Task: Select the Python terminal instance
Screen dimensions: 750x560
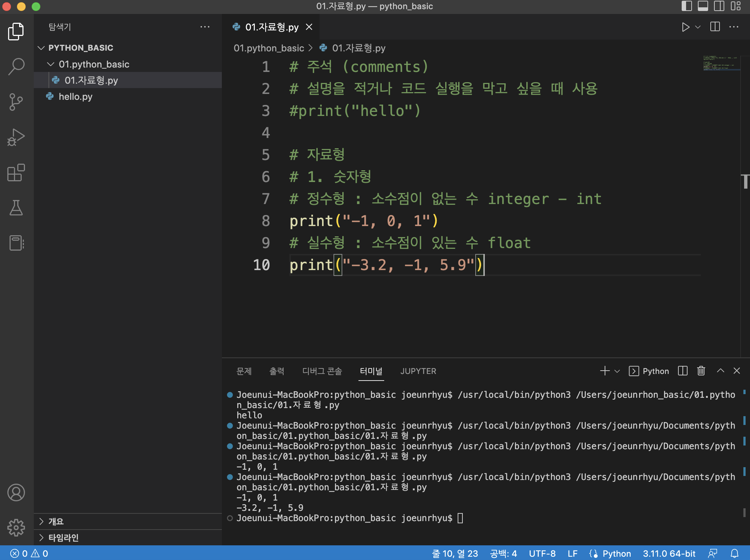Action: pos(649,371)
